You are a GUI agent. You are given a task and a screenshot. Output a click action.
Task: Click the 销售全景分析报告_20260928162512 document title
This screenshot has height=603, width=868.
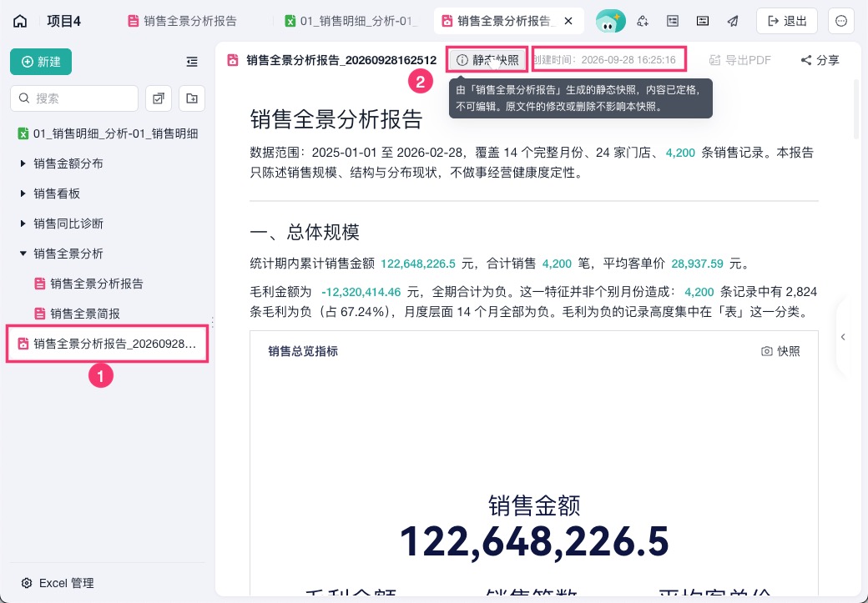pos(341,60)
